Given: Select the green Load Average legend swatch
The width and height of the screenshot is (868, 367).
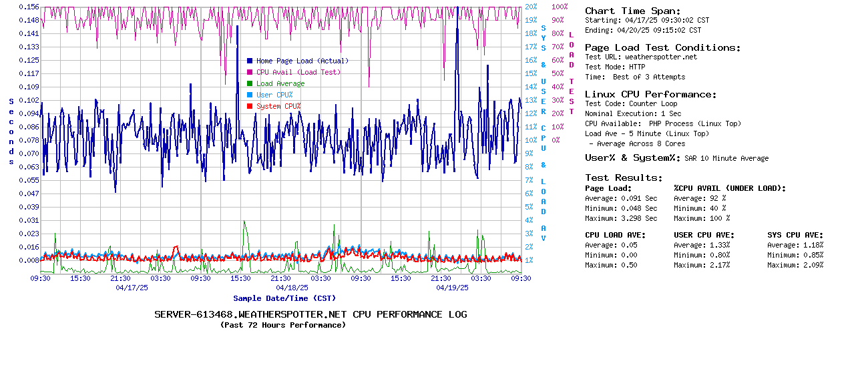Looking at the screenshot, I should [x=250, y=83].
